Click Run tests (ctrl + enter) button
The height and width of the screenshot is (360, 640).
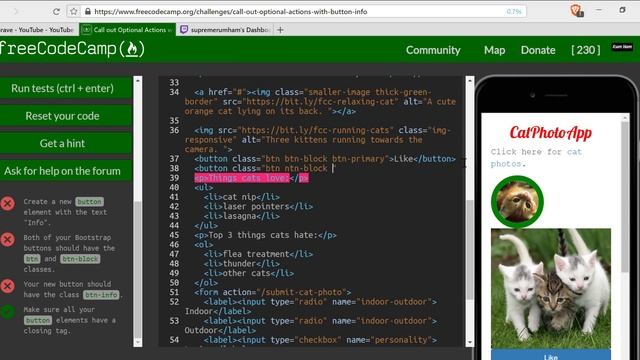(x=66, y=88)
